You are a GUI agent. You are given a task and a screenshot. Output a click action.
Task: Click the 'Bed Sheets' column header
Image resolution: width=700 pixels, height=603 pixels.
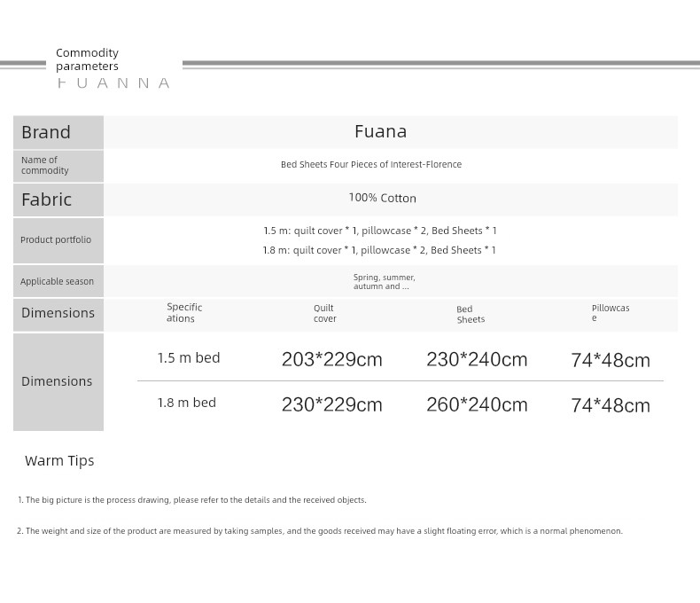471,314
